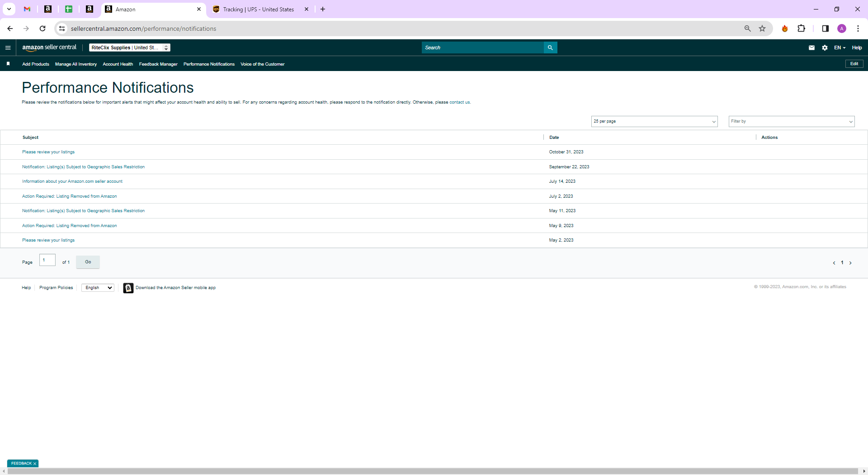Image resolution: width=868 pixels, height=475 pixels.
Task: Switch to the Tracking UPS tab
Action: pyautogui.click(x=258, y=9)
